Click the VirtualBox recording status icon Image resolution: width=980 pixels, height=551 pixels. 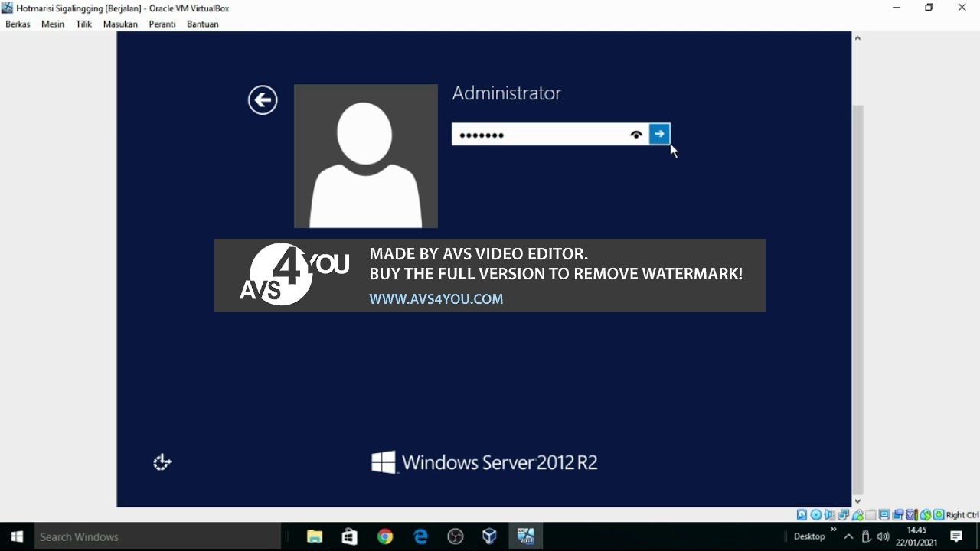coord(898,515)
